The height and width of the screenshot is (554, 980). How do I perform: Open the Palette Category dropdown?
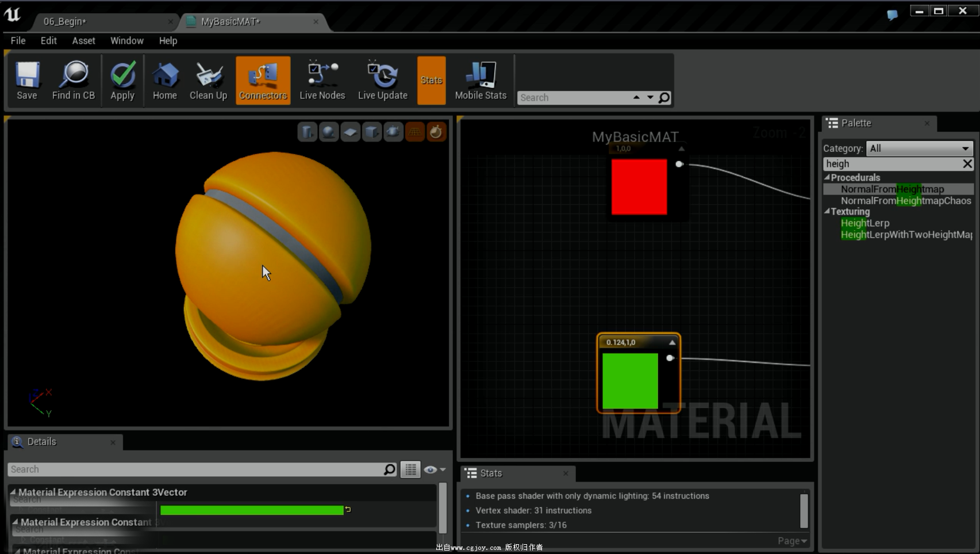[920, 148]
